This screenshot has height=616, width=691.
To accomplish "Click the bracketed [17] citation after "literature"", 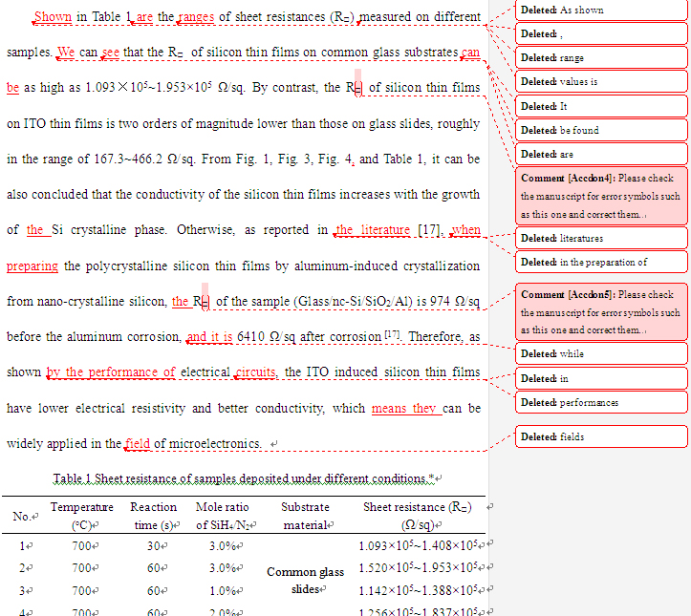I will pyautogui.click(x=427, y=230).
